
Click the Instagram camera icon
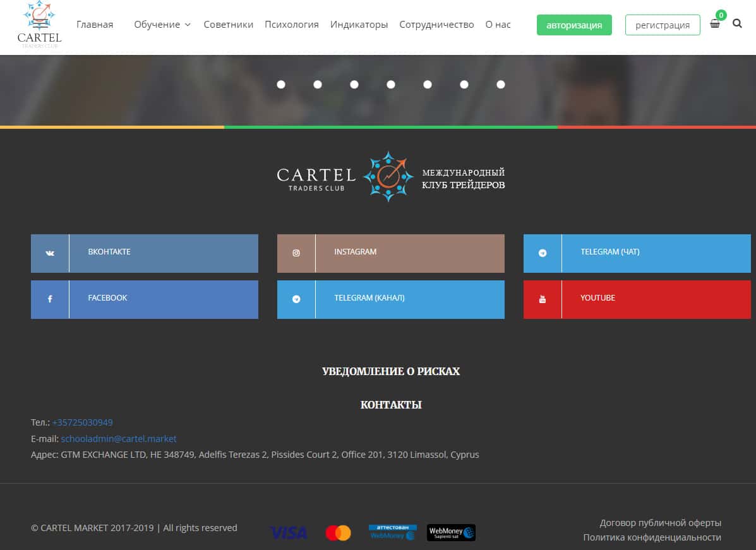point(296,253)
